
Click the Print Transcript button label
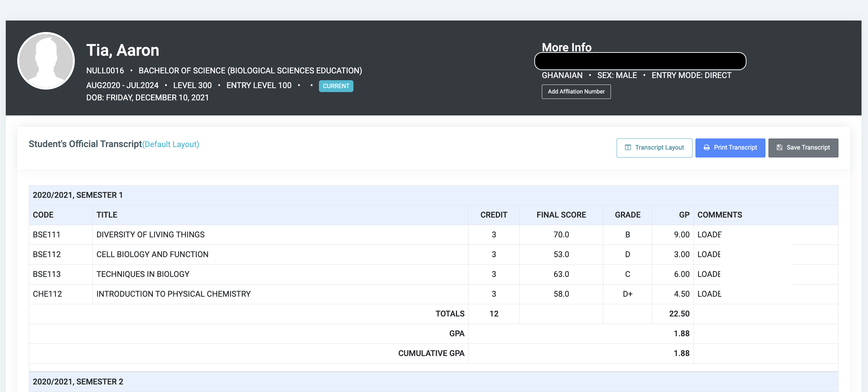(735, 147)
